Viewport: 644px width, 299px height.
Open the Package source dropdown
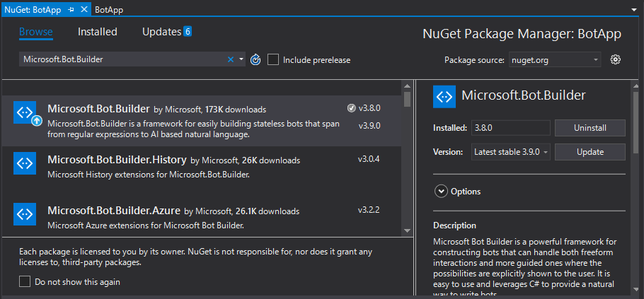tap(555, 60)
